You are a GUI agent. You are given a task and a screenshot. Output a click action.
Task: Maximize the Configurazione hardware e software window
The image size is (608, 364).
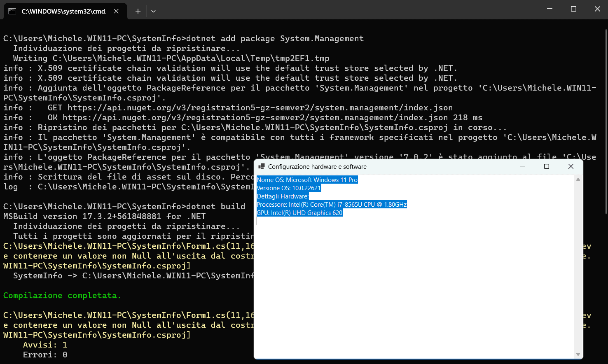click(x=547, y=166)
